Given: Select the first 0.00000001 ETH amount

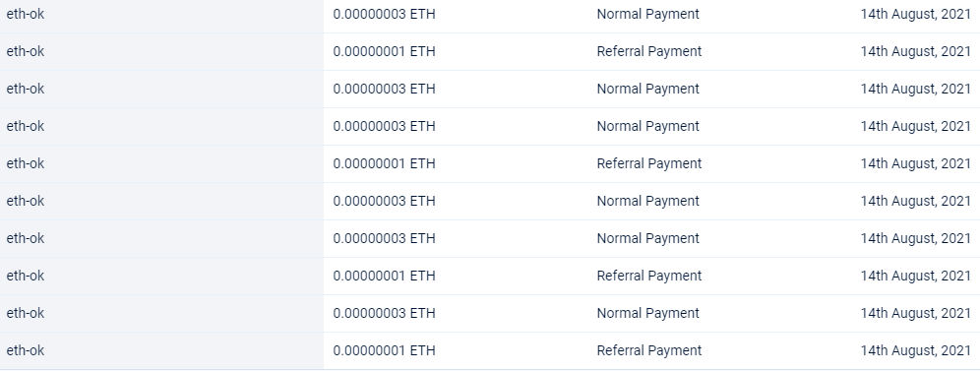Looking at the screenshot, I should (x=384, y=51).
